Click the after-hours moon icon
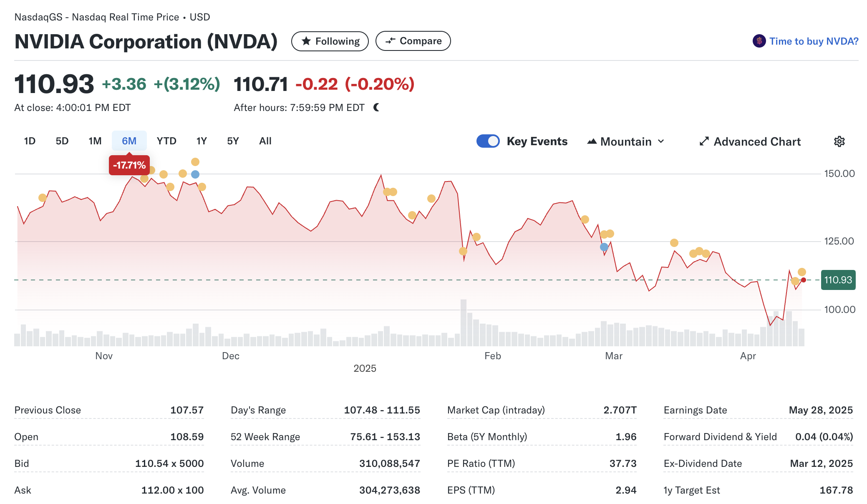 point(376,108)
